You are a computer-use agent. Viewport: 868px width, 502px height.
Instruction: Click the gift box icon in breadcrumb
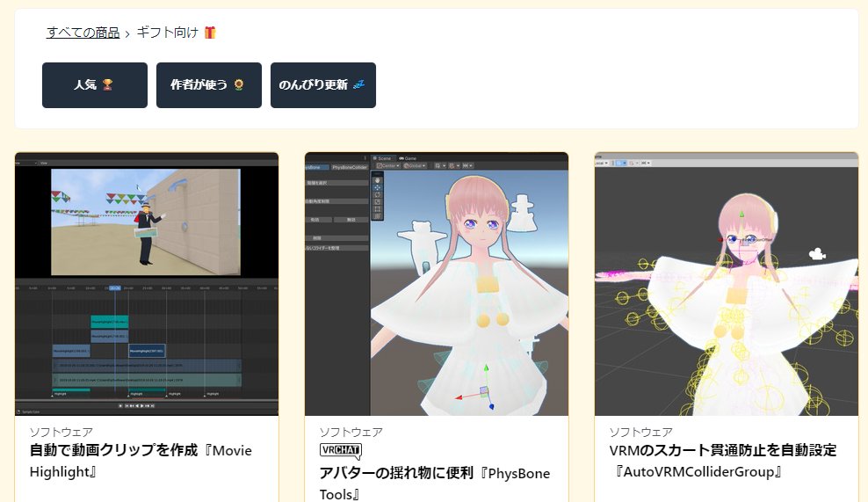point(210,33)
